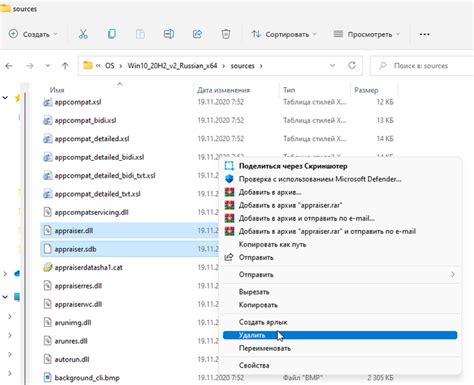Screen dimensions: 474x385
Task: Sort by Имя column header
Action: pyautogui.click(x=57, y=90)
